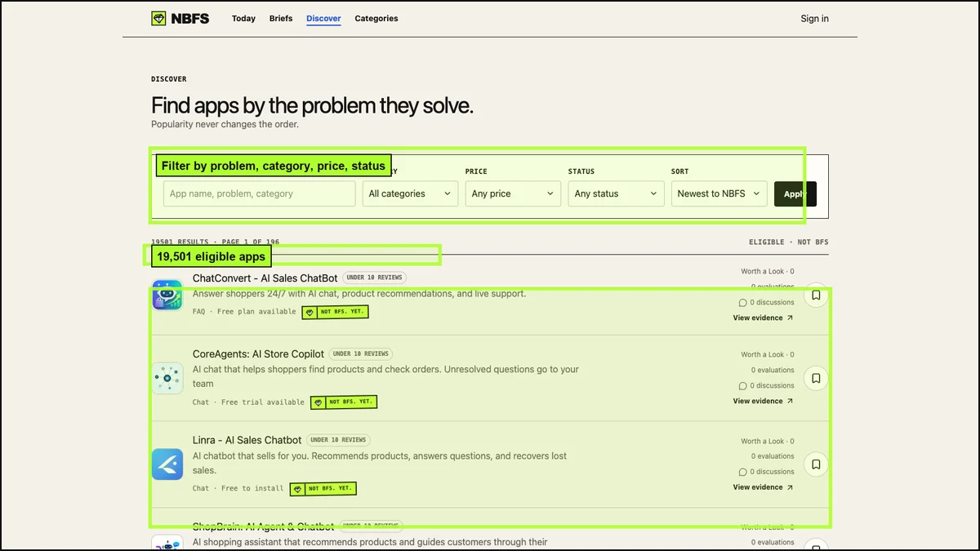The width and height of the screenshot is (980, 551).
Task: Click CoreAgents' 0 discussions text
Action: tap(772, 386)
